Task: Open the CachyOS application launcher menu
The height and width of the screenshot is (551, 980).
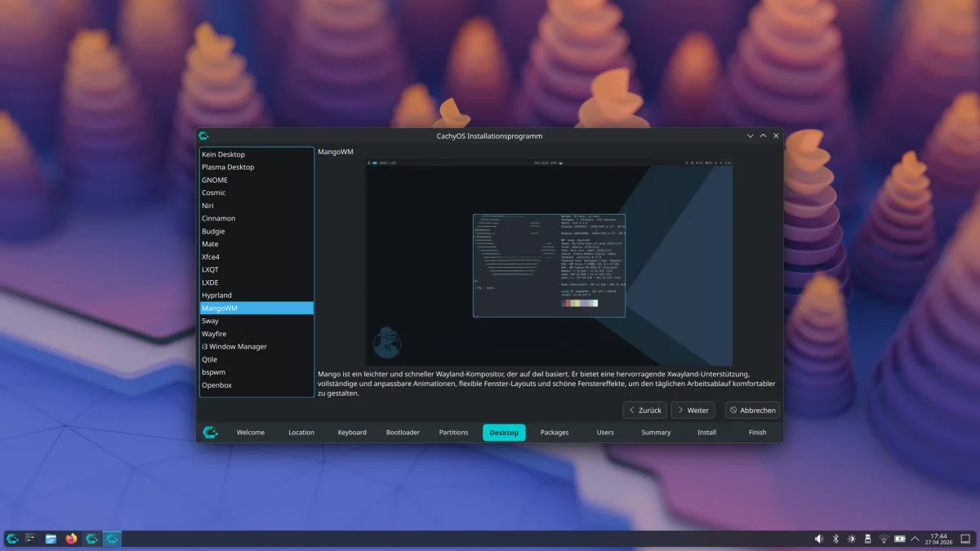Action: pos(11,539)
